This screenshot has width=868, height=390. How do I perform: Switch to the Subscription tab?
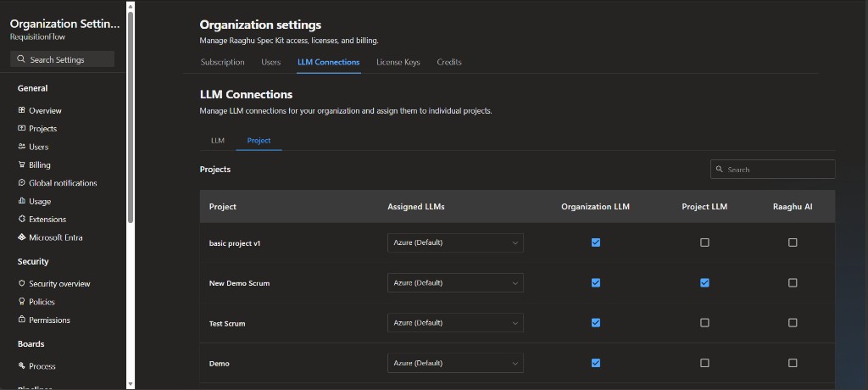tap(223, 62)
